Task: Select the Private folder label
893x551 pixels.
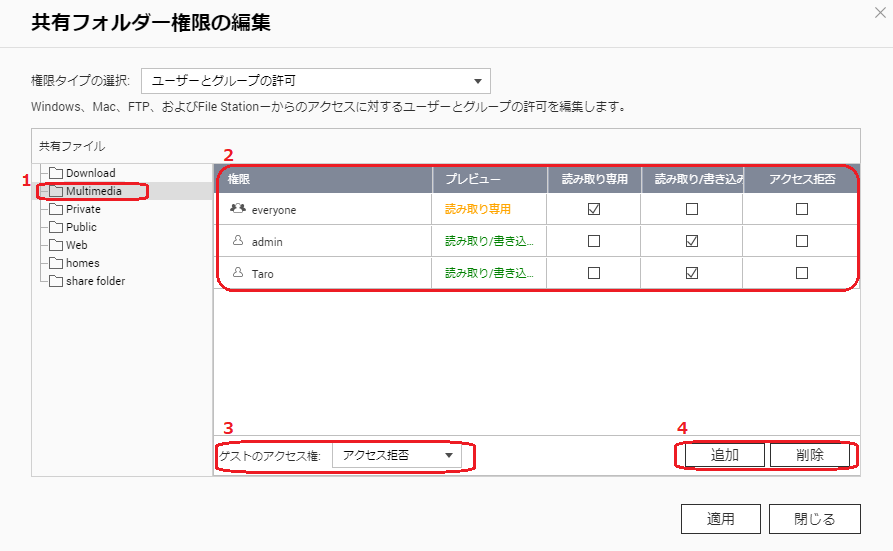Action: click(x=83, y=209)
